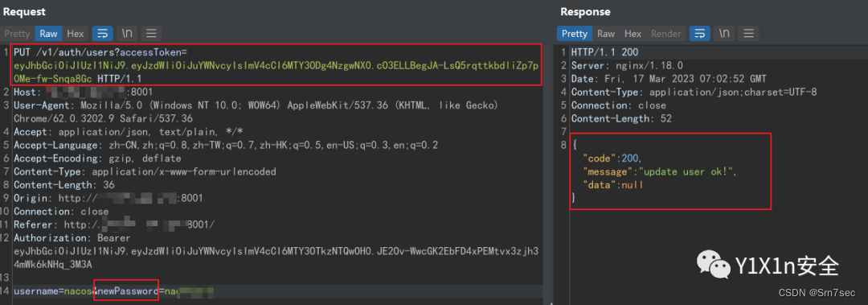Click the PUT /v1/auth/users request line
868x305 pixels.
(x=100, y=52)
